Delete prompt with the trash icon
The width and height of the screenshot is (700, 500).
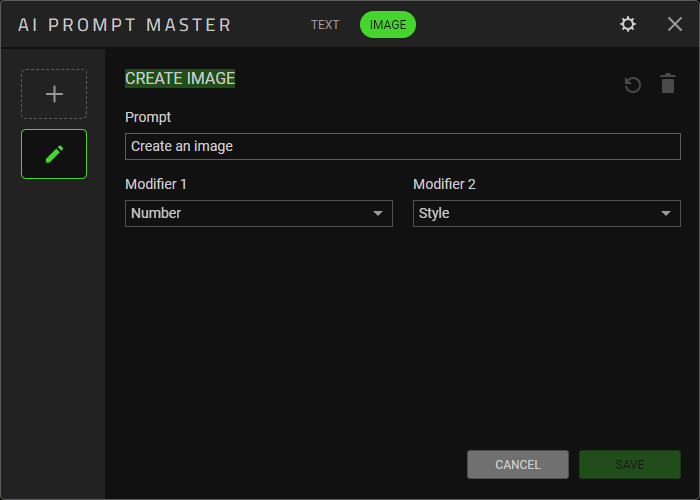pos(668,83)
